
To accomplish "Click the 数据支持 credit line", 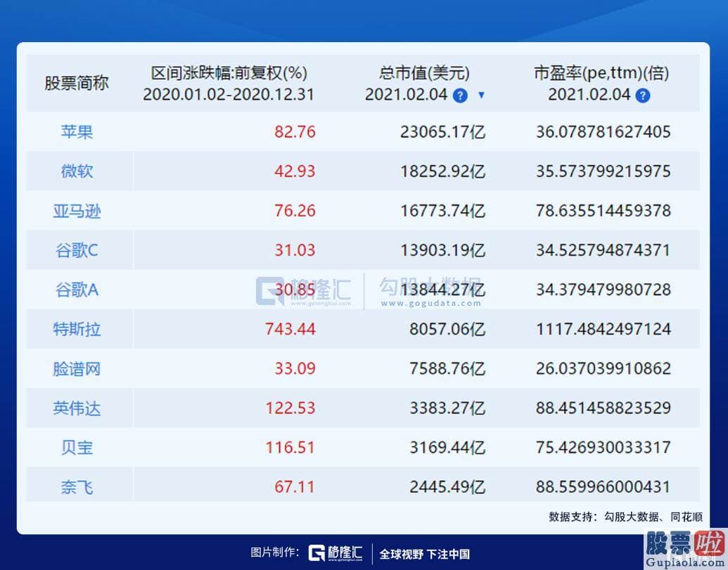I will (x=625, y=517).
